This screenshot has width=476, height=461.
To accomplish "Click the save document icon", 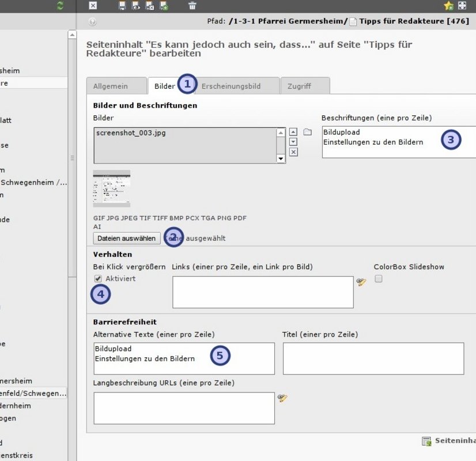I will [122, 6].
